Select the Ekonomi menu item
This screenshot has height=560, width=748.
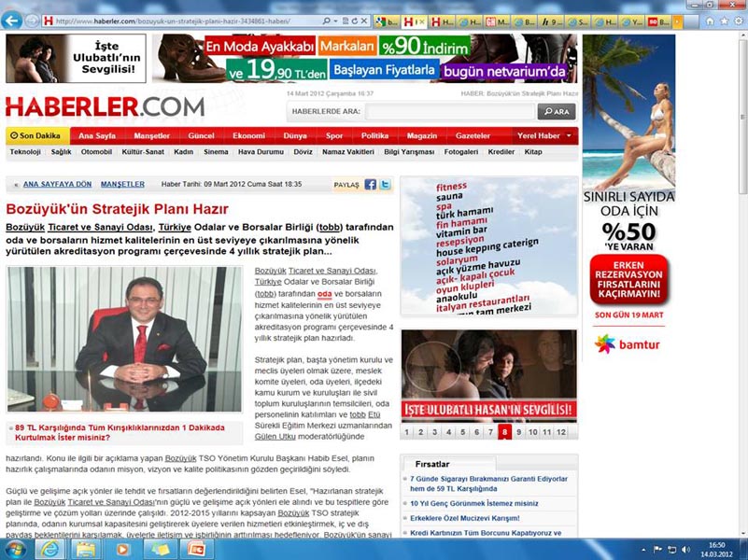248,136
